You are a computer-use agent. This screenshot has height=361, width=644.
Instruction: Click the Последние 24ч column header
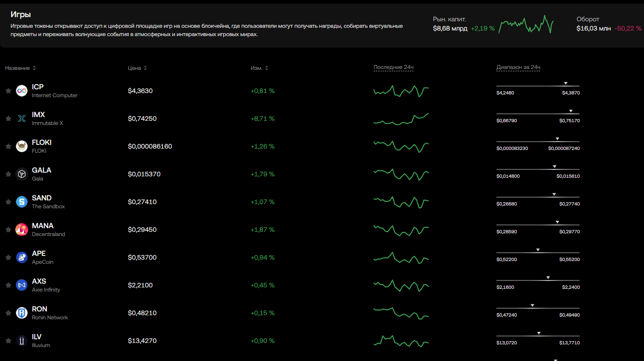[394, 68]
